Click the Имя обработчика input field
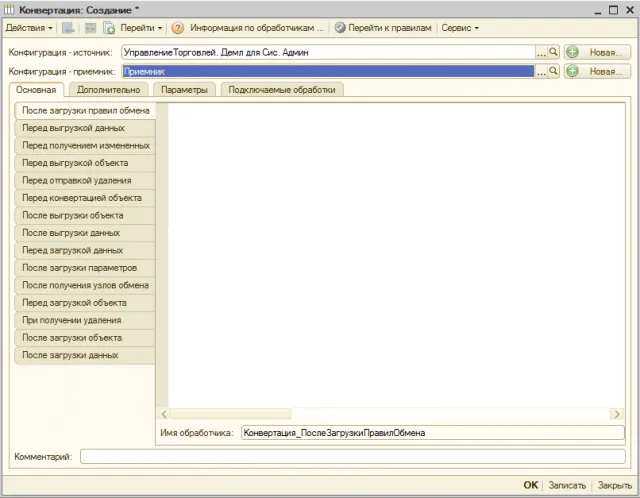This screenshot has width=640, height=498. (433, 433)
